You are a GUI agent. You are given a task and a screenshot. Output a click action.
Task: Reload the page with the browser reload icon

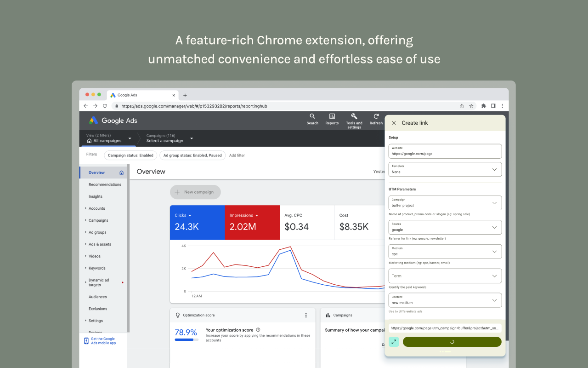(105, 106)
